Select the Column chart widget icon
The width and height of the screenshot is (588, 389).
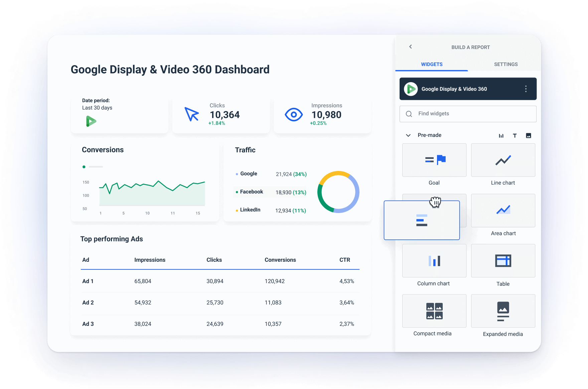[x=434, y=261]
